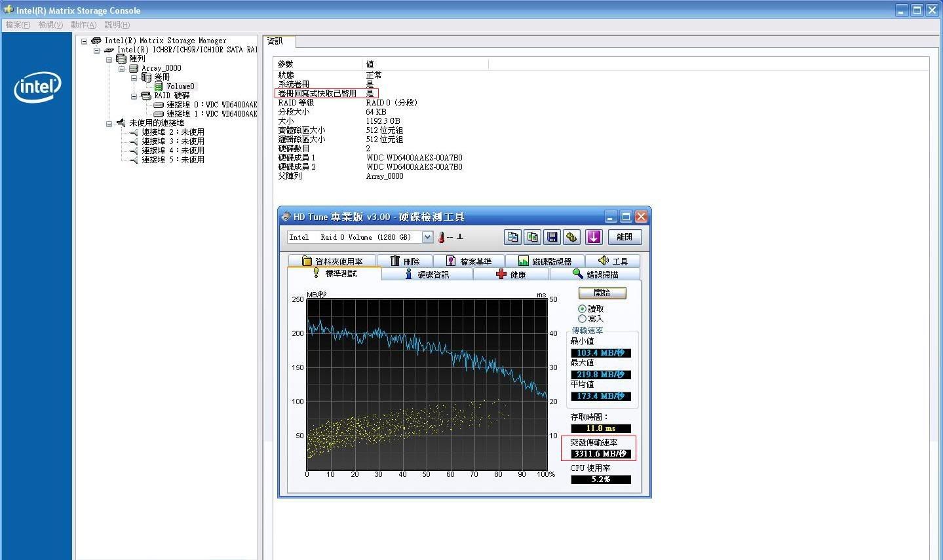
Task: Select 連接埠 2：未使用 in the tree
Action: (173, 132)
